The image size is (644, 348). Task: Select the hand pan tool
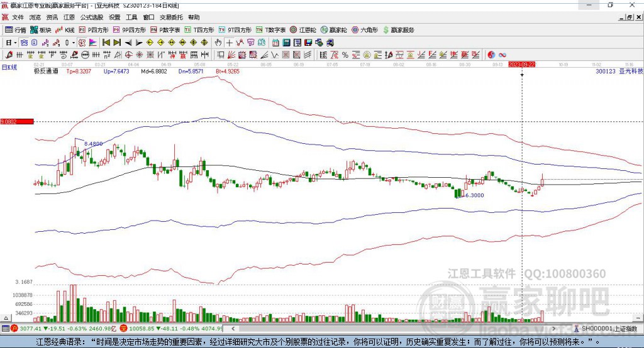click(218, 43)
